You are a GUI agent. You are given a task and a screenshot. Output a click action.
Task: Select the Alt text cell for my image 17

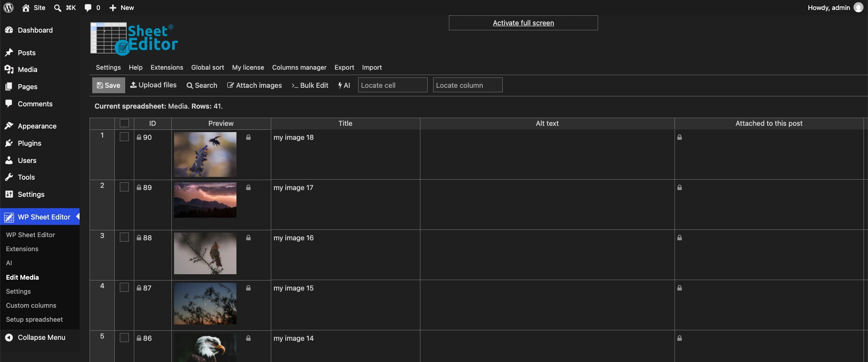click(x=547, y=205)
